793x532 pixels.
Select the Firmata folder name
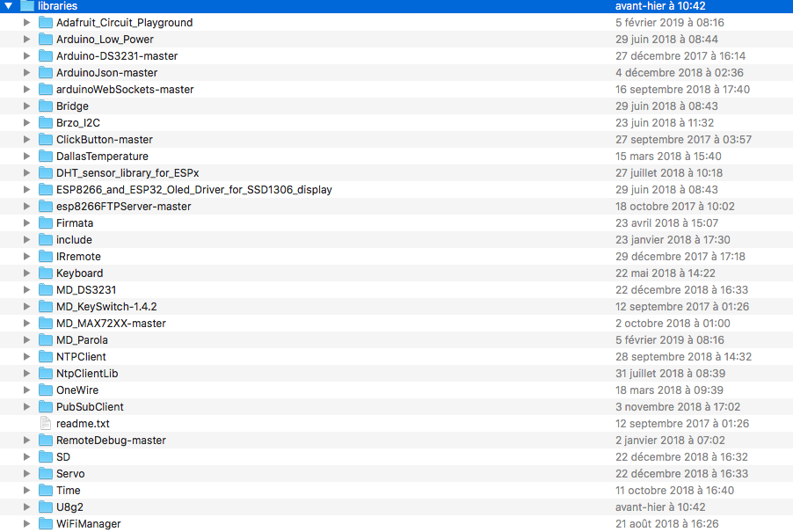pos(75,223)
